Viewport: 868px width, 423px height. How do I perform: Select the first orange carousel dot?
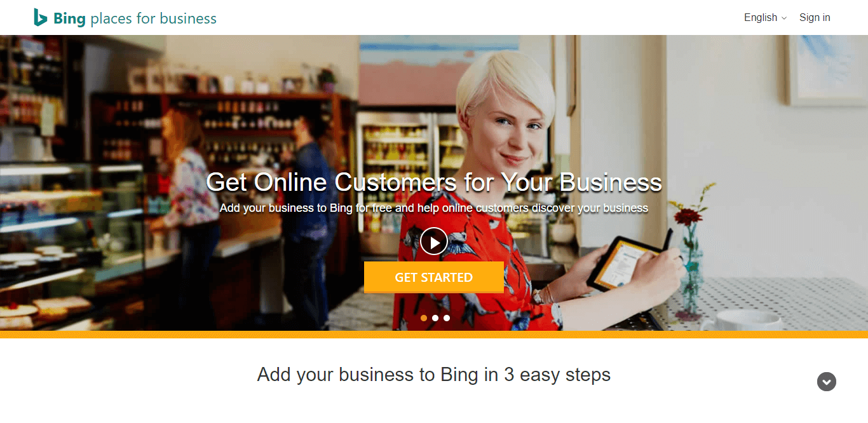click(424, 318)
